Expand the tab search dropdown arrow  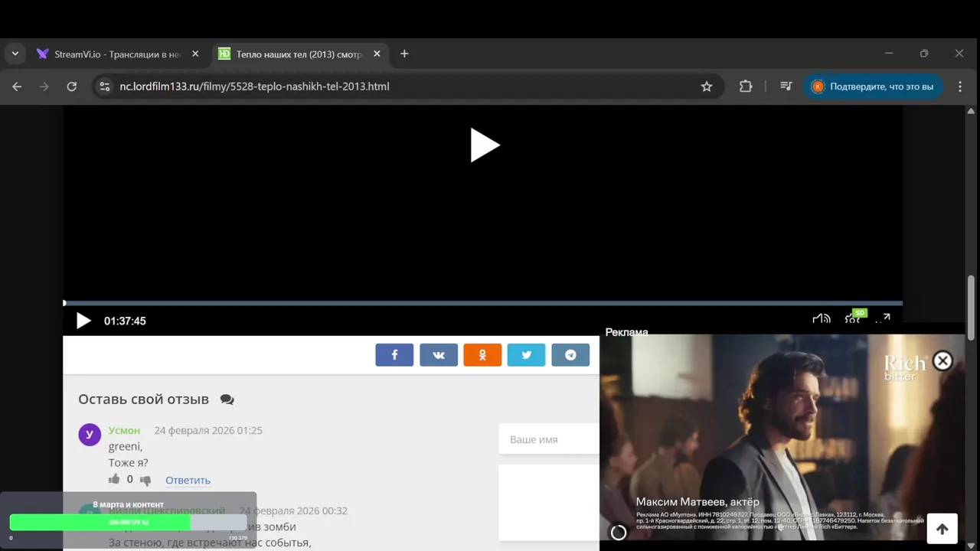pos(15,54)
